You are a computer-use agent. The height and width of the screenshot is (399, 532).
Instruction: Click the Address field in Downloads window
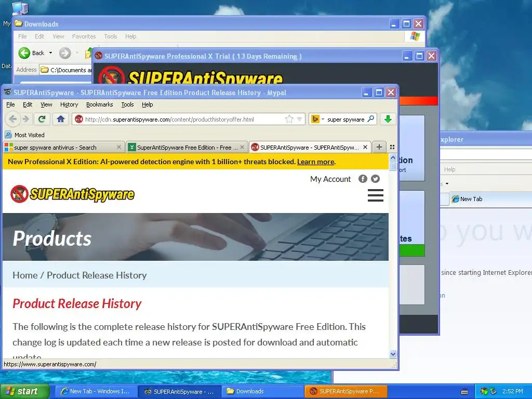[x=66, y=70]
